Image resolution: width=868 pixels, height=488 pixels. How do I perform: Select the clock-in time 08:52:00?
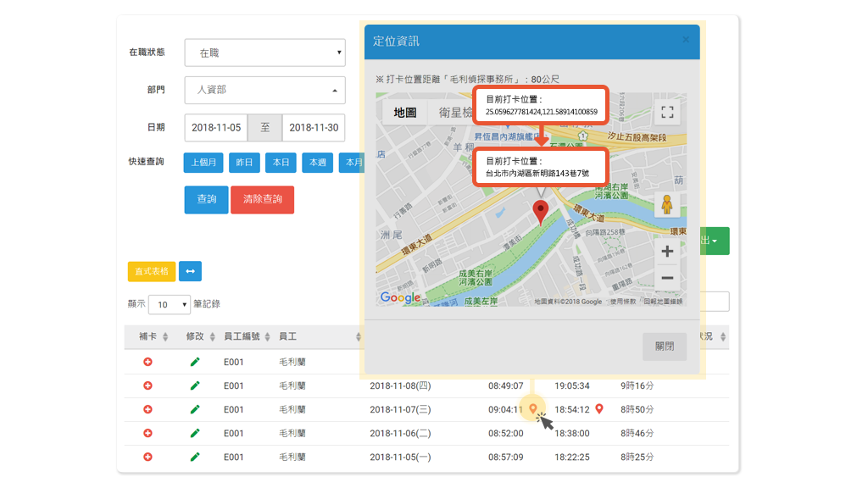(505, 433)
